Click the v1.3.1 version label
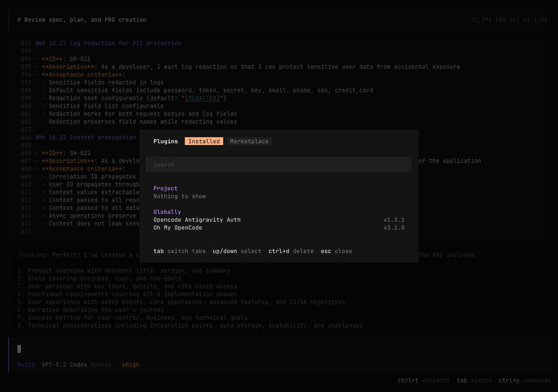558x392 pixels. coord(394,220)
